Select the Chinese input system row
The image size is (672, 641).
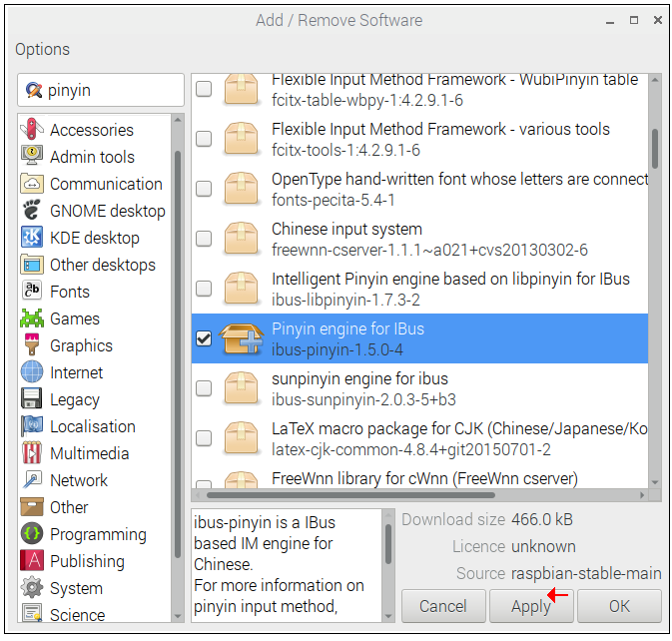pyautogui.click(x=419, y=239)
